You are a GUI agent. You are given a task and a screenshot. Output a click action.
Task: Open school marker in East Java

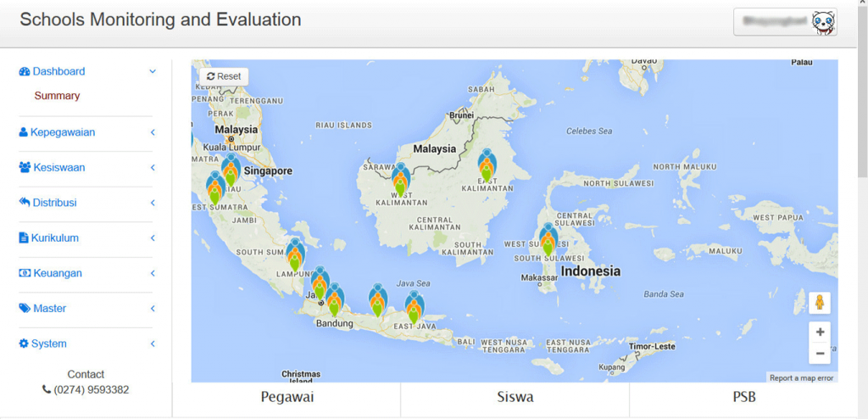414,307
